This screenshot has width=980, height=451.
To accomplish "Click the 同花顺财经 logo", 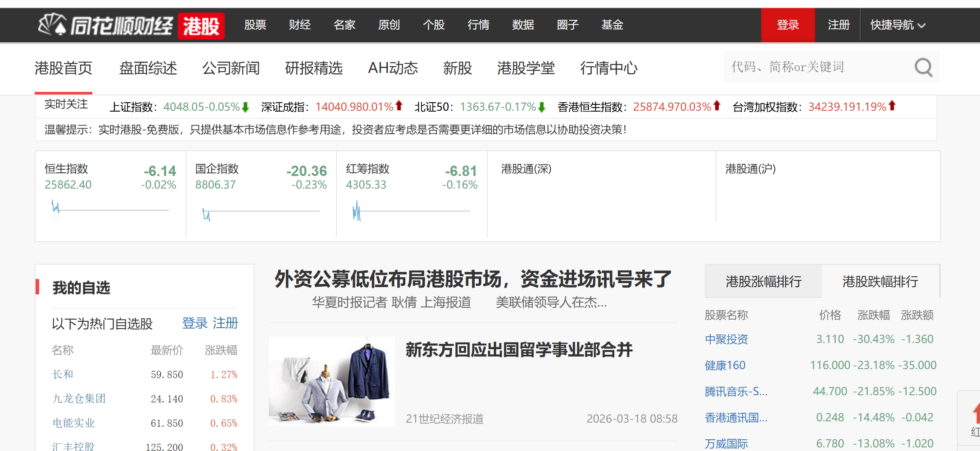I will tap(106, 25).
